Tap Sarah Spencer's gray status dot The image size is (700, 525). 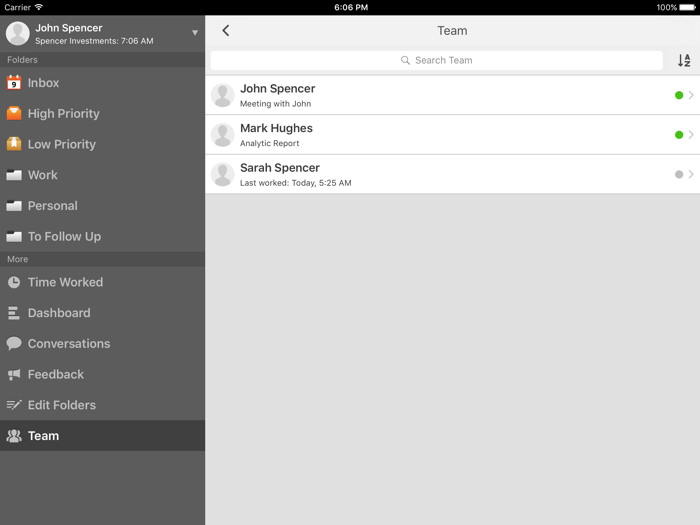pyautogui.click(x=679, y=175)
